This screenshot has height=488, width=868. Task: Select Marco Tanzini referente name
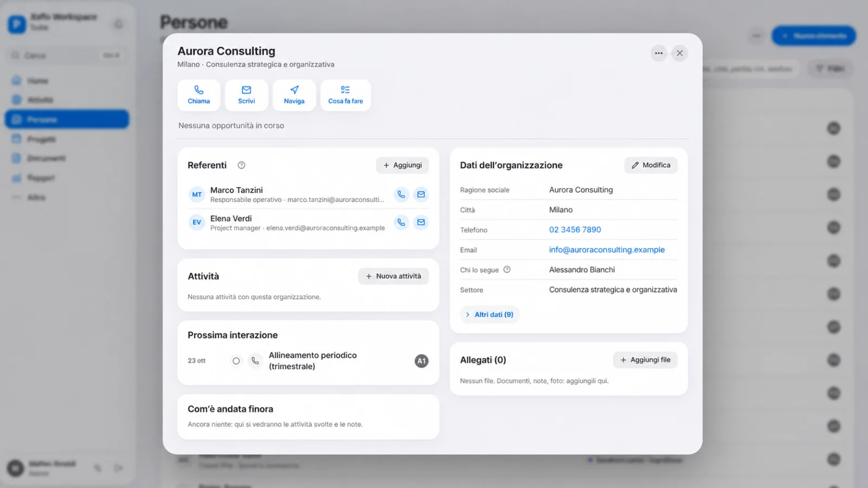[237, 190]
